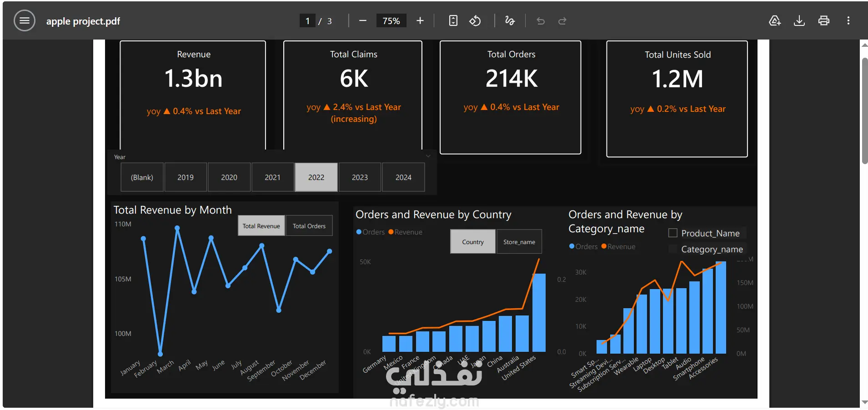The height and width of the screenshot is (410, 868).
Task: Switch to Total Revenue tab
Action: (x=261, y=226)
